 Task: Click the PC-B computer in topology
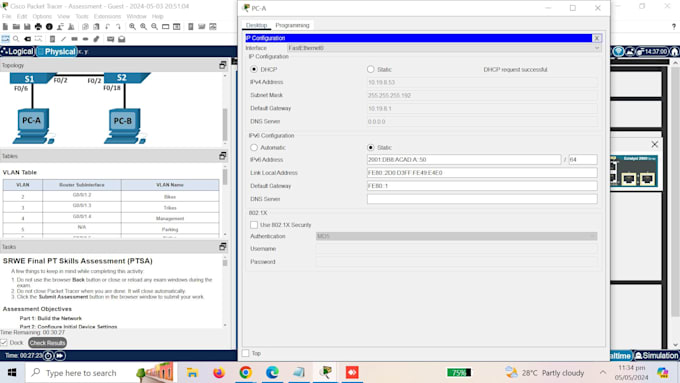click(x=125, y=126)
